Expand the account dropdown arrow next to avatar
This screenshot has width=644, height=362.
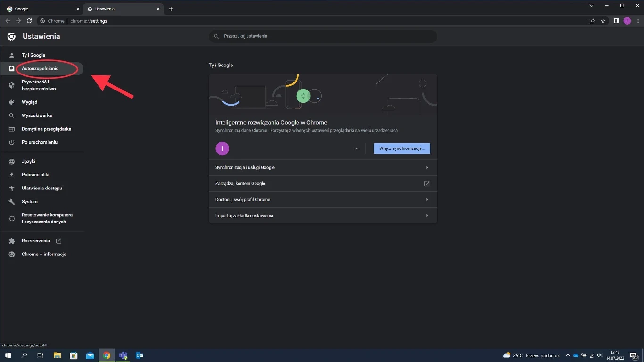[x=357, y=148]
